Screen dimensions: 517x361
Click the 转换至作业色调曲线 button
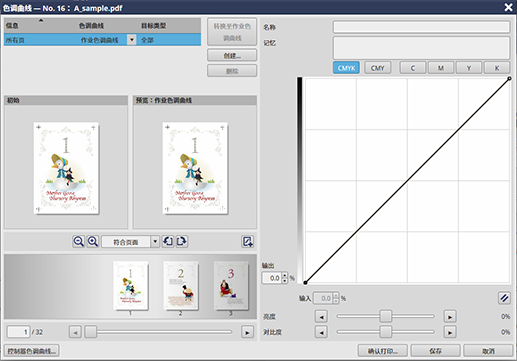click(232, 32)
